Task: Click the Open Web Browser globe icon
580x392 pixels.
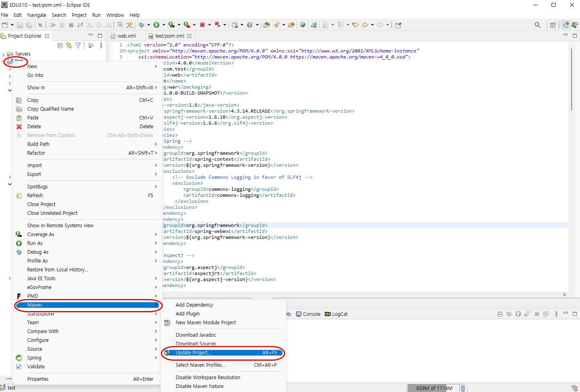Action: 302,25
